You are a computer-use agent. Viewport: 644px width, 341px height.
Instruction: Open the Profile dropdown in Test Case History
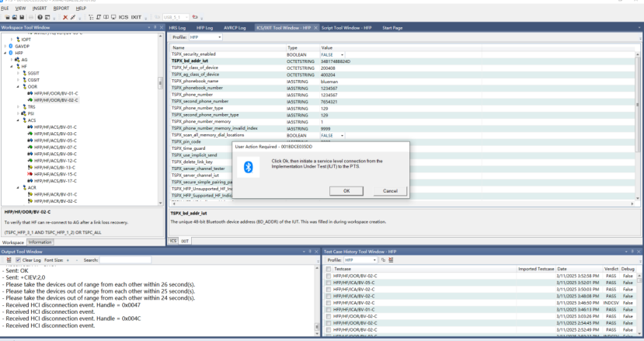(x=374, y=260)
